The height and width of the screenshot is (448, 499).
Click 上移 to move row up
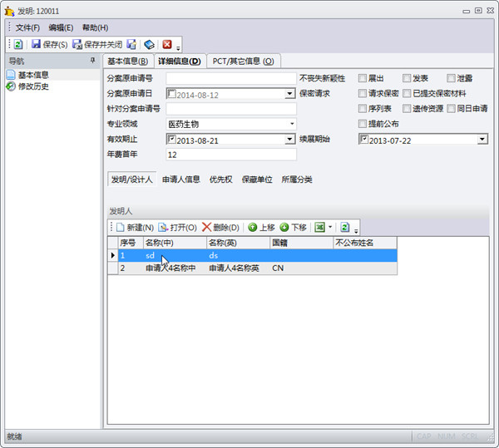click(261, 228)
